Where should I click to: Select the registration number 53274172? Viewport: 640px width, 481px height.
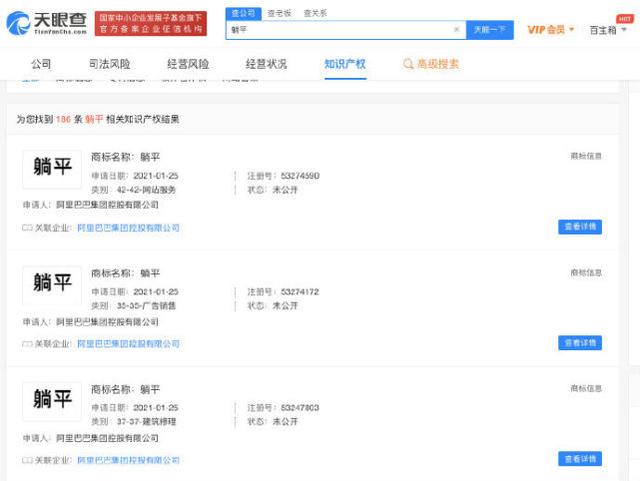(300, 292)
